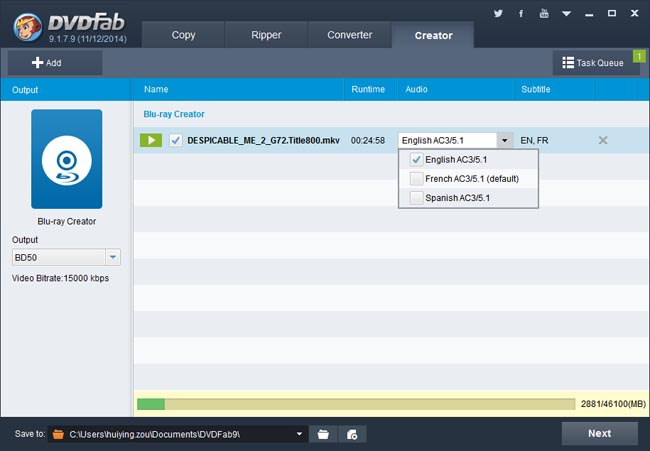Image resolution: width=650 pixels, height=451 pixels.
Task: Play preview of DESPICABLE_ME_2 title
Action: (151, 141)
